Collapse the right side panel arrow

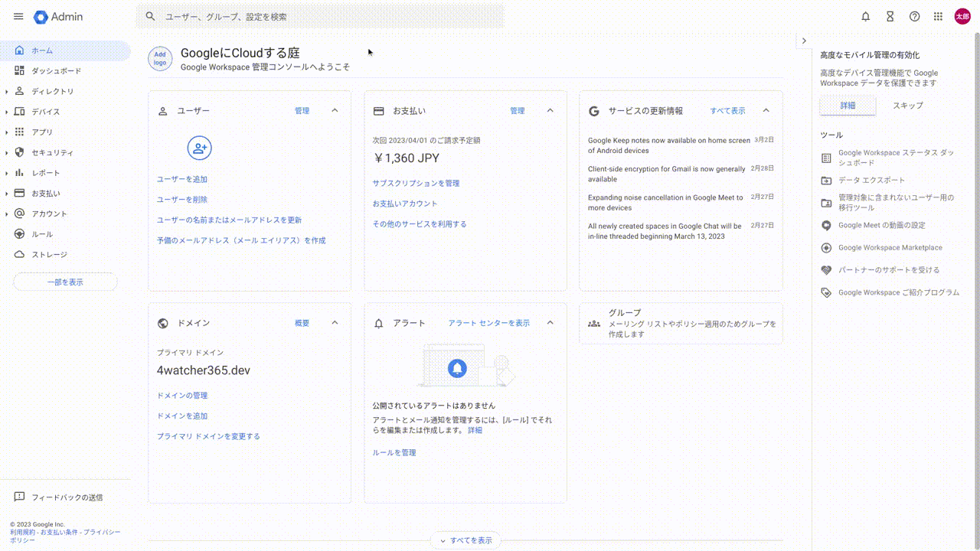pyautogui.click(x=804, y=41)
